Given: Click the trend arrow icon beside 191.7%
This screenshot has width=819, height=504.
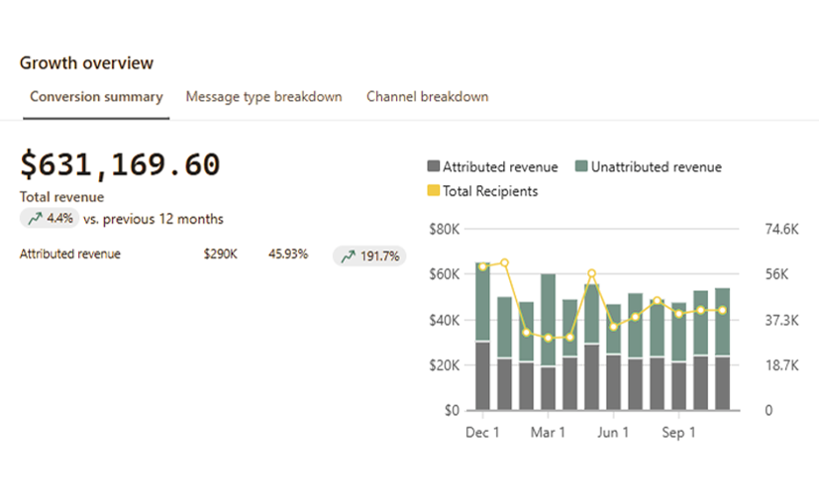Looking at the screenshot, I should coord(348,256).
